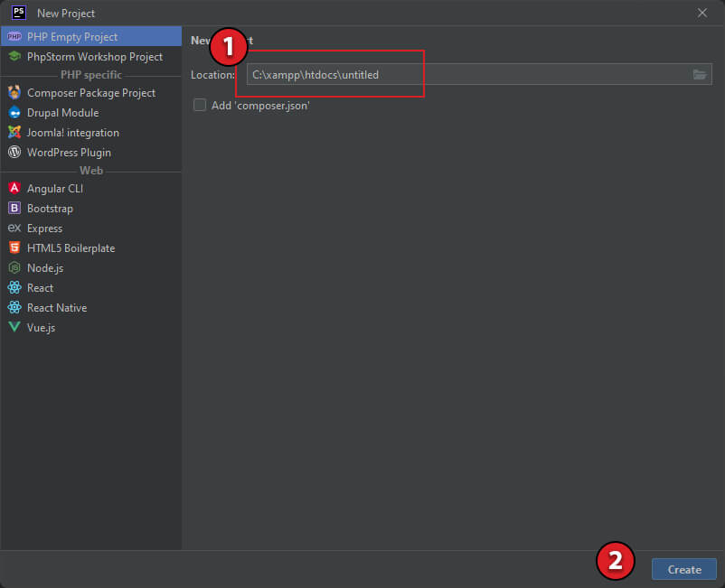Click the Vue.js project icon
This screenshot has width=725, height=588.
14,327
